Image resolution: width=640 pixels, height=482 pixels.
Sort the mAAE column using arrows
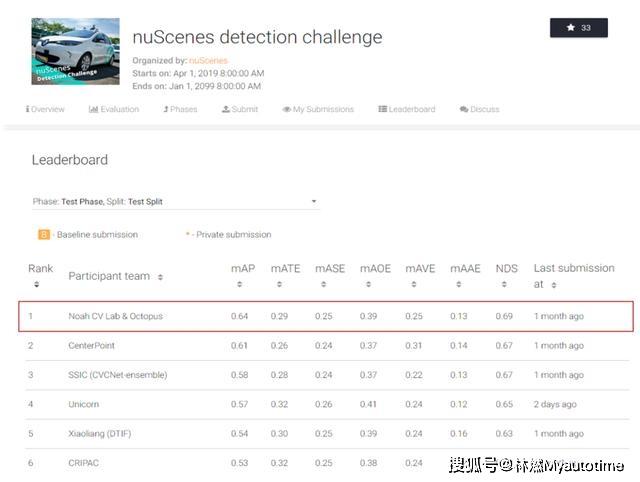[x=459, y=284]
